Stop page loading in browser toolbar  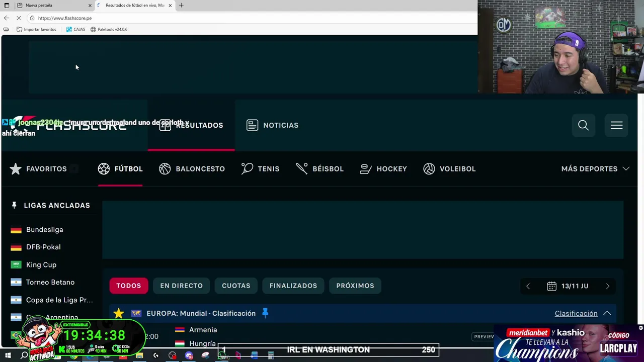click(19, 18)
